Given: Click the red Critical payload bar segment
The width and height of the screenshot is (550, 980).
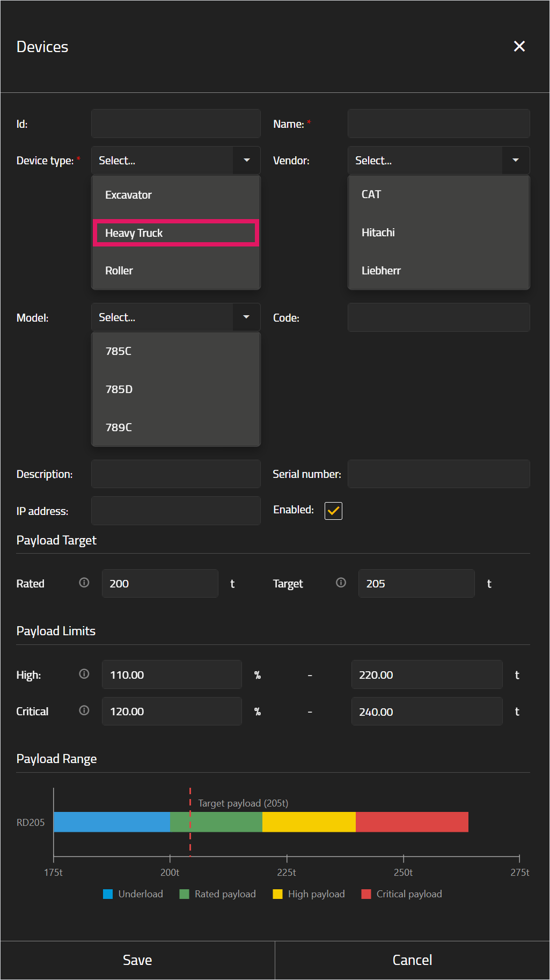Looking at the screenshot, I should (412, 822).
